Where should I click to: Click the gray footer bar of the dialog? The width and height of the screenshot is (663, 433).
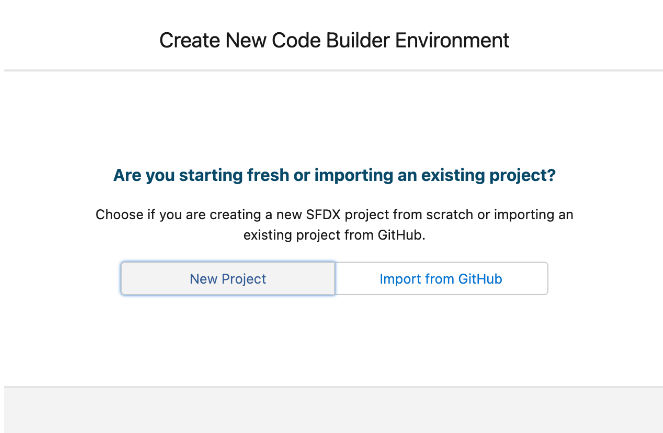334,410
